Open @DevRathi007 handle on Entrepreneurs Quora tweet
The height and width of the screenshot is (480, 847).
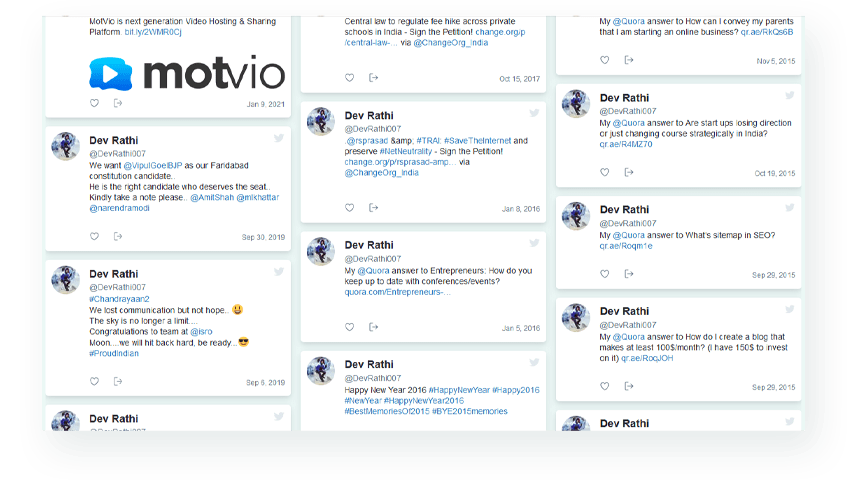coord(373,259)
